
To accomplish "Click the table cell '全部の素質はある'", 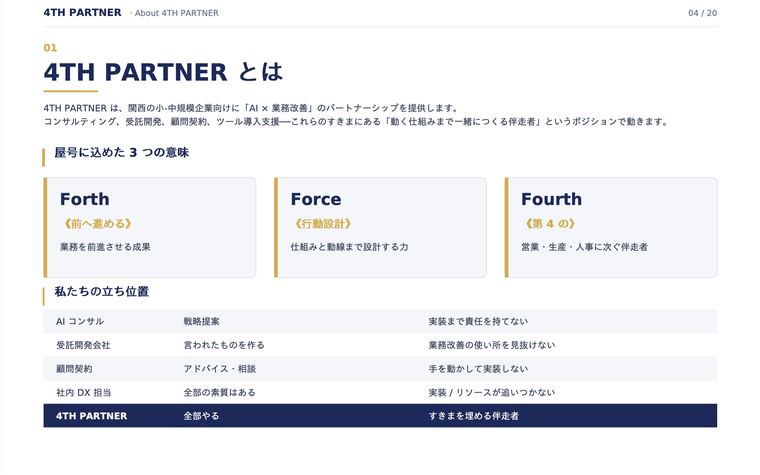I will pos(219,393).
